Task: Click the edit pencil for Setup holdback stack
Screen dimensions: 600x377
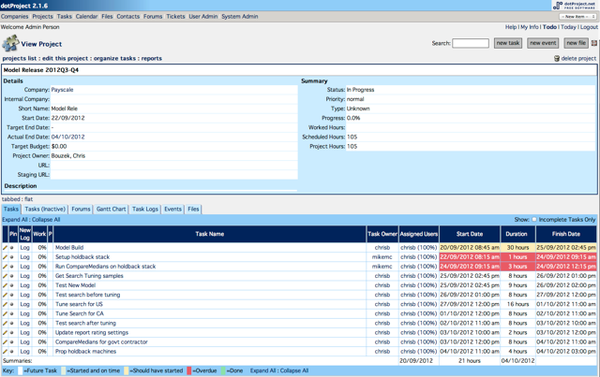Action: coord(5,257)
